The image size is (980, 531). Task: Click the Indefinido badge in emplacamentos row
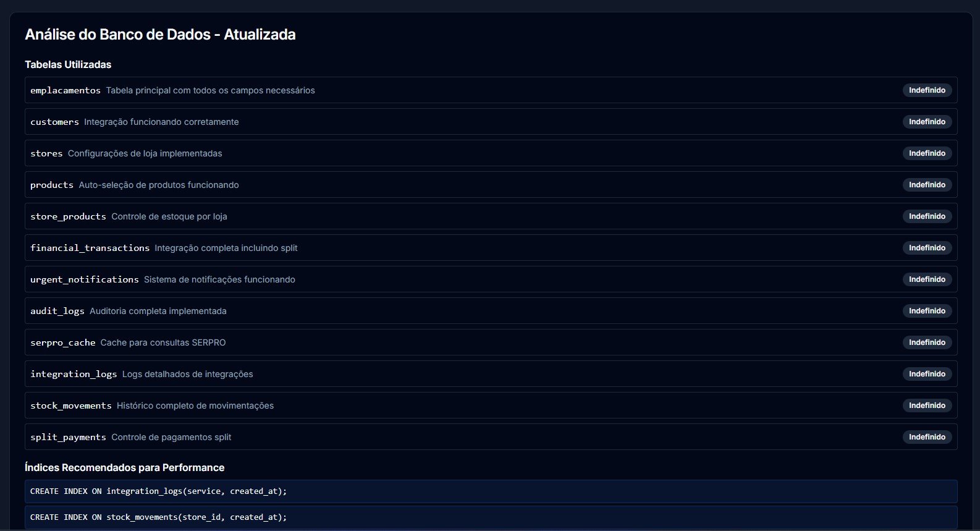[927, 90]
